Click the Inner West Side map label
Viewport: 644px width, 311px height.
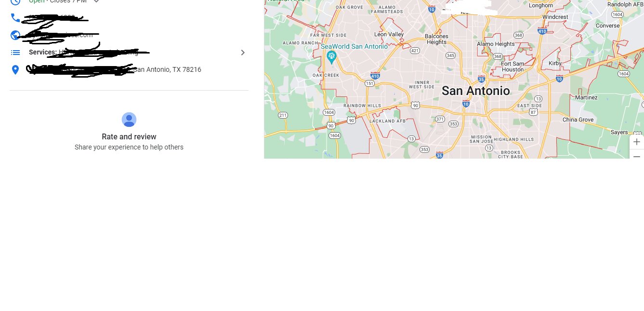(x=421, y=85)
